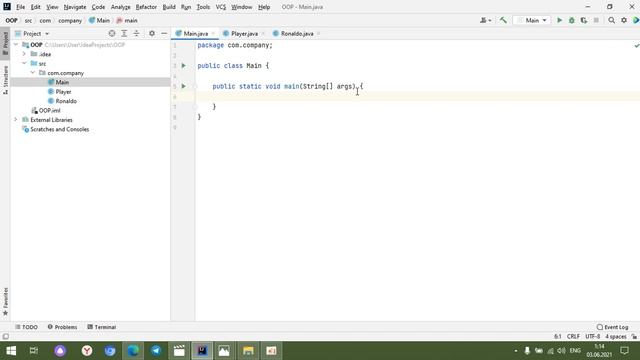Open the Navigate menu

[x=75, y=7]
